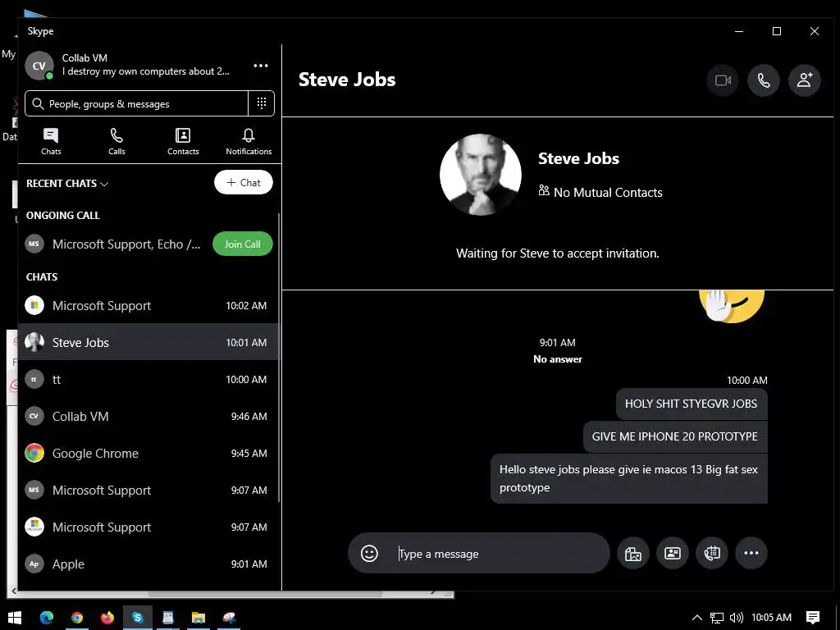The height and width of the screenshot is (630, 840).
Task: Click the new Chat button
Action: [x=243, y=183]
